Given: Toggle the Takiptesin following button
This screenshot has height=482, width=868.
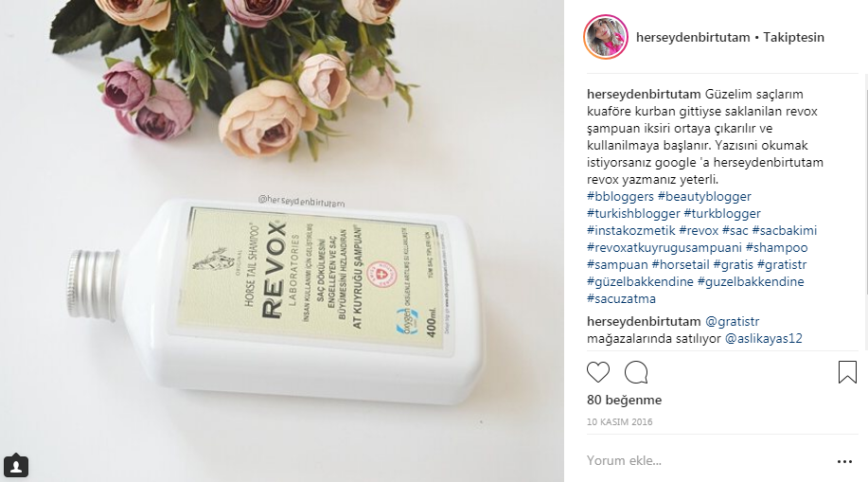Looking at the screenshot, I should (x=793, y=37).
